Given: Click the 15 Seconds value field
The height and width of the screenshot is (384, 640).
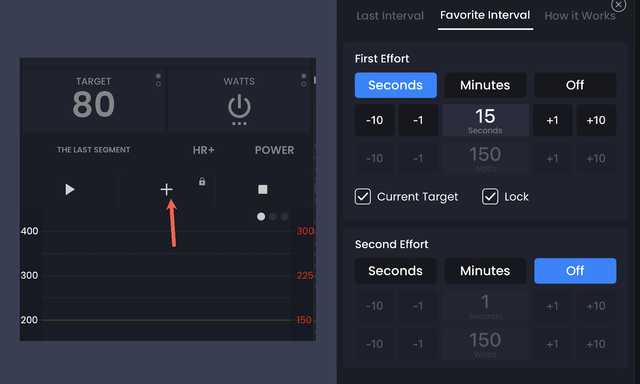Looking at the screenshot, I should [x=485, y=120].
